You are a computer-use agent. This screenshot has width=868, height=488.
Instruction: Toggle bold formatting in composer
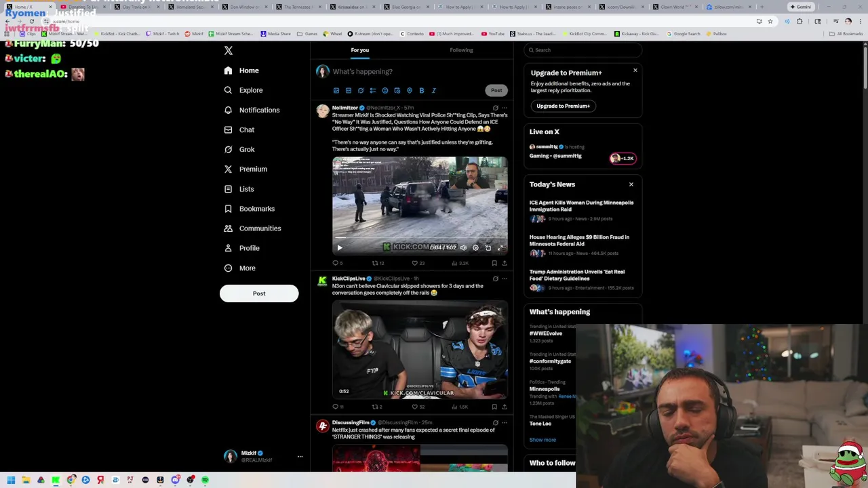[422, 91]
